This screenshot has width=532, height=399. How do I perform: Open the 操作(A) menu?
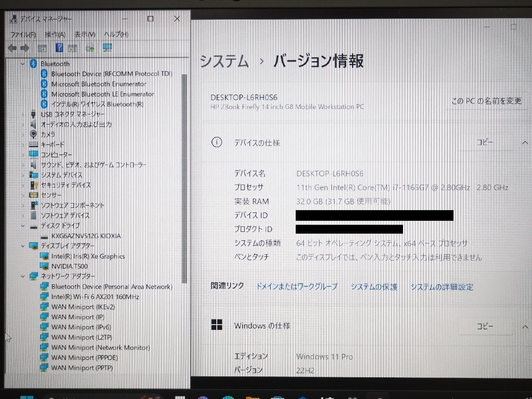55,34
